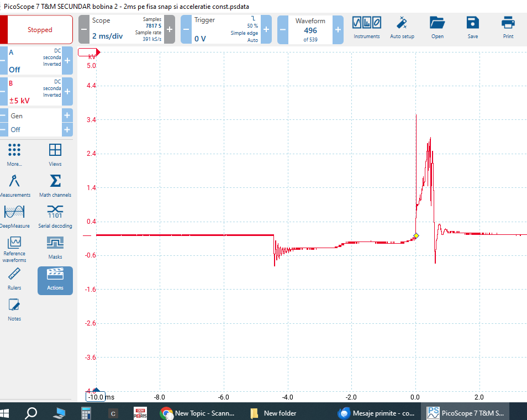Open the Rulers tool
Image resolution: width=527 pixels, height=420 pixels.
tap(15, 278)
